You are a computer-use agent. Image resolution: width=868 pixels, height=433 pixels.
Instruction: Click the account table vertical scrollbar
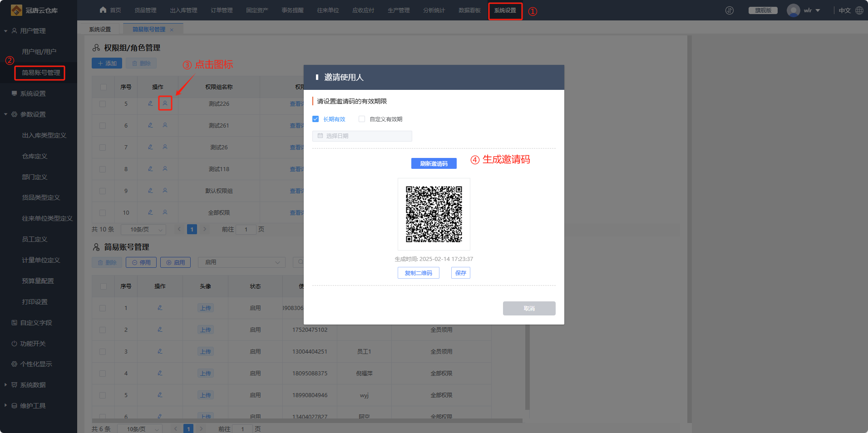pos(527,367)
